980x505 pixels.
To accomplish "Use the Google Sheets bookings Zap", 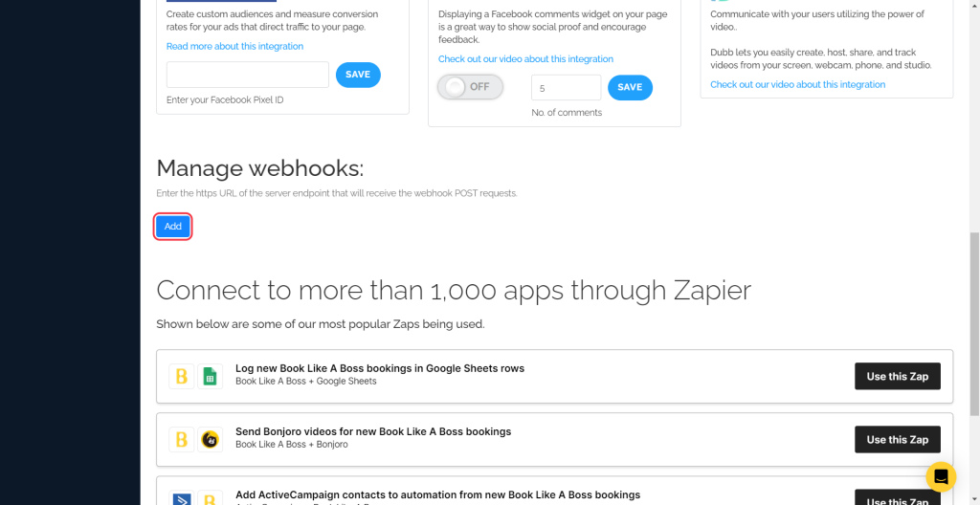I will click(897, 377).
